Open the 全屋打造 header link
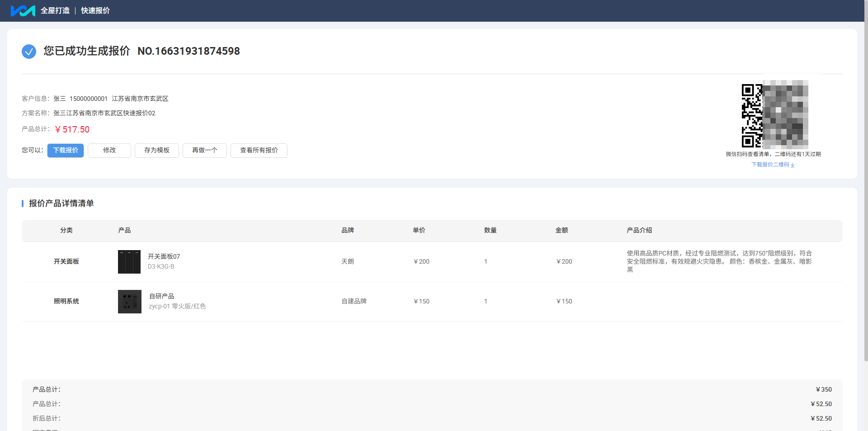868x431 pixels. [55, 10]
